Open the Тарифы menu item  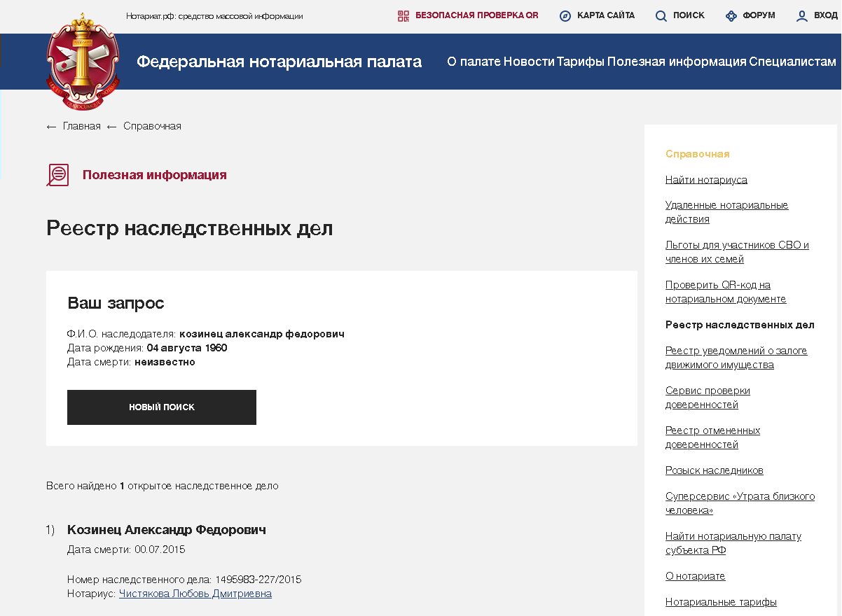580,62
